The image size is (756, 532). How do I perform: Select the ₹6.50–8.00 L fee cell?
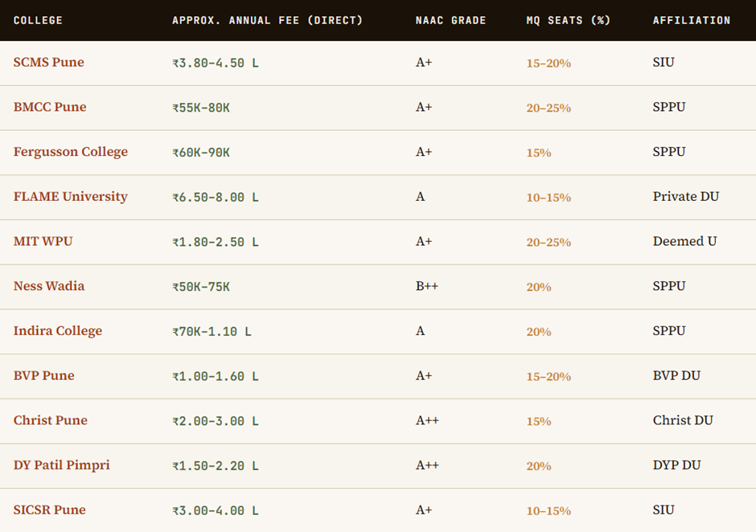coord(216,198)
